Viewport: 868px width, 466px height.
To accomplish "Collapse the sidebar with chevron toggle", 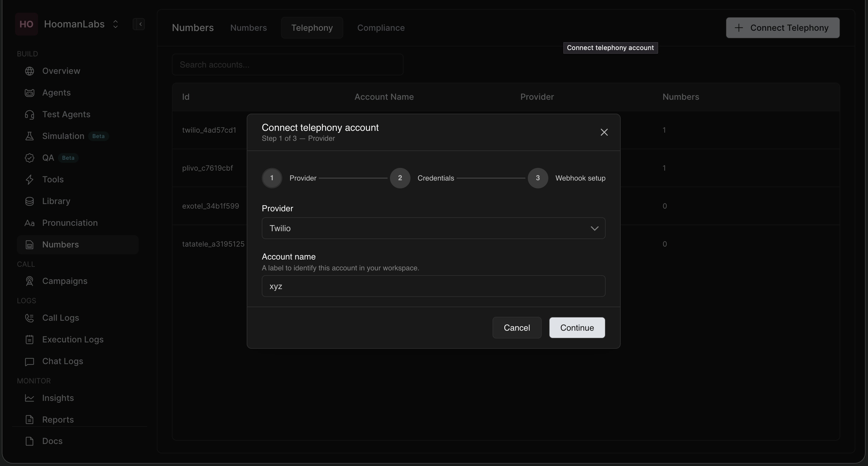I will coord(139,24).
